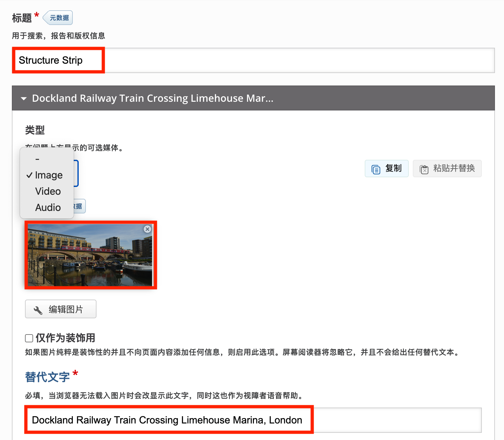Click the 替代文字 blue label
Screen dimensions: 504x440
click(x=47, y=377)
